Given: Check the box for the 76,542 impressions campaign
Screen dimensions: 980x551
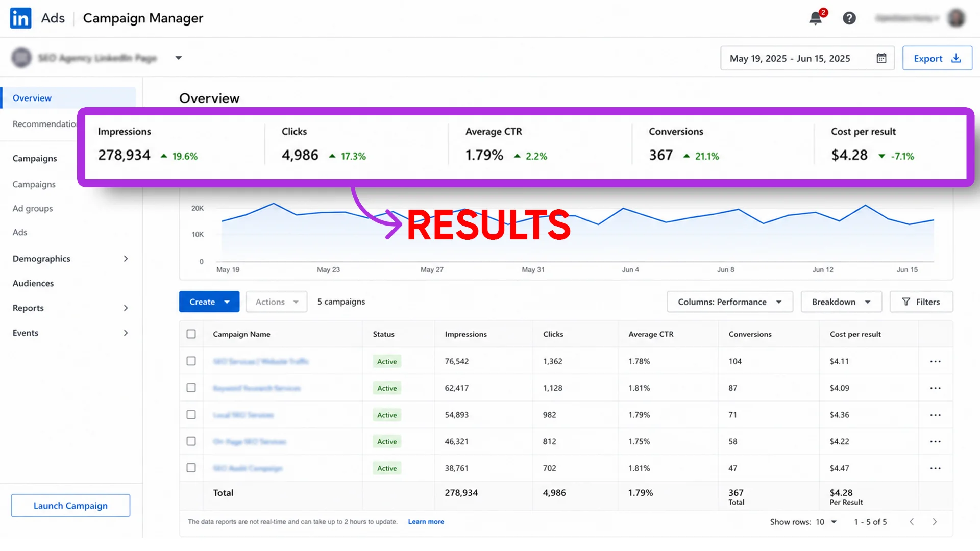Looking at the screenshot, I should [191, 361].
